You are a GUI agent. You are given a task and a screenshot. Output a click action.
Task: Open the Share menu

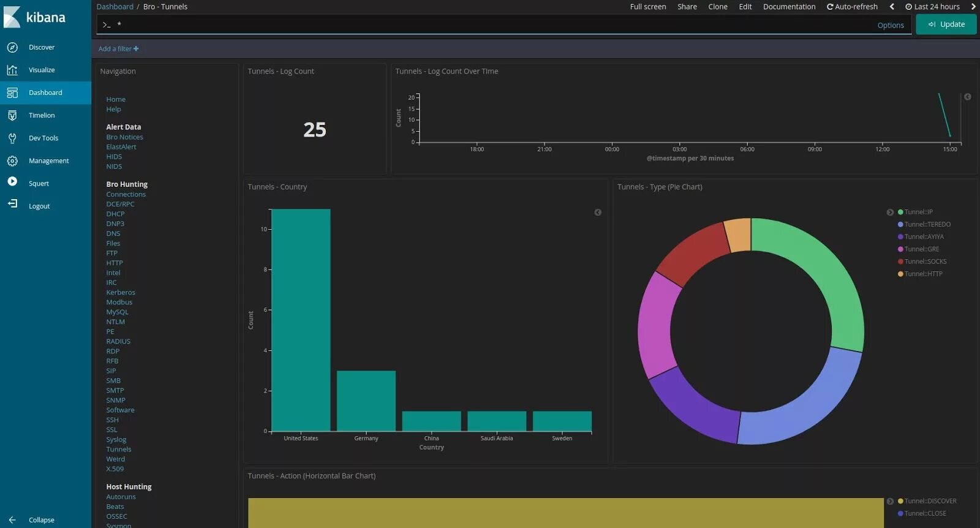(x=687, y=7)
